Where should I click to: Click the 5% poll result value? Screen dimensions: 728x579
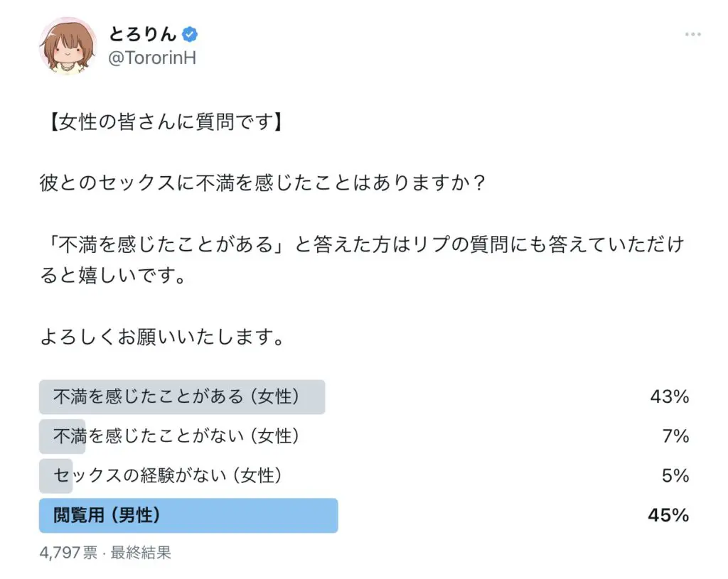pyautogui.click(x=675, y=475)
